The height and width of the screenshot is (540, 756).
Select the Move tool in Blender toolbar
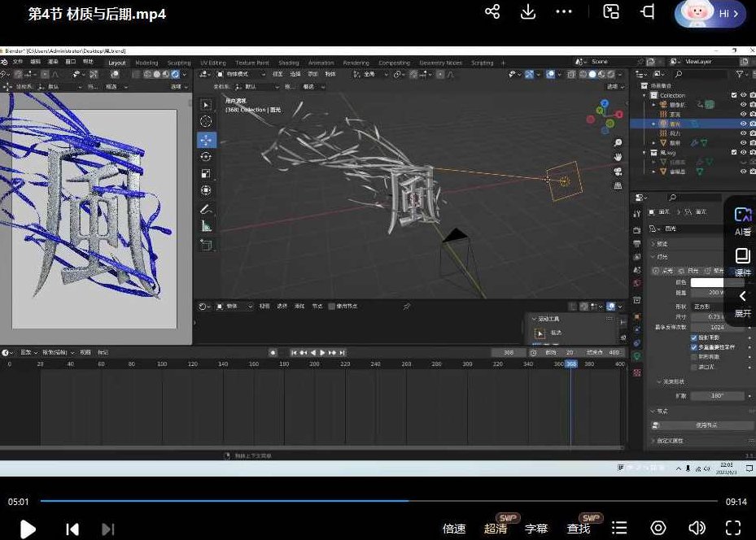click(x=206, y=139)
